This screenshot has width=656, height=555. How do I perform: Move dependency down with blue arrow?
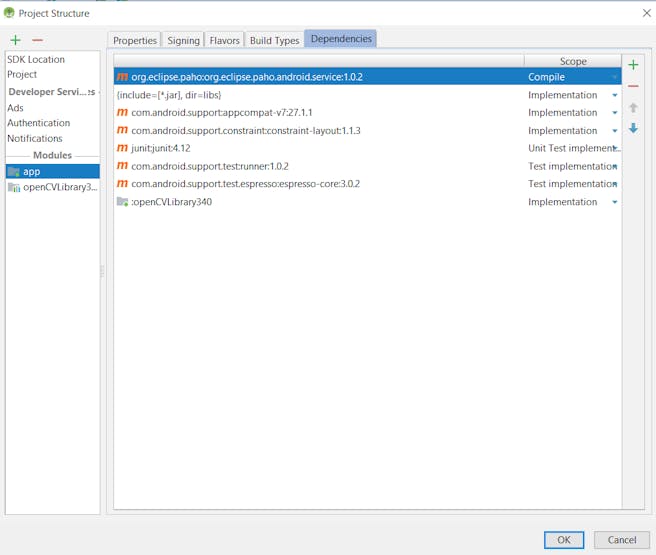633,128
